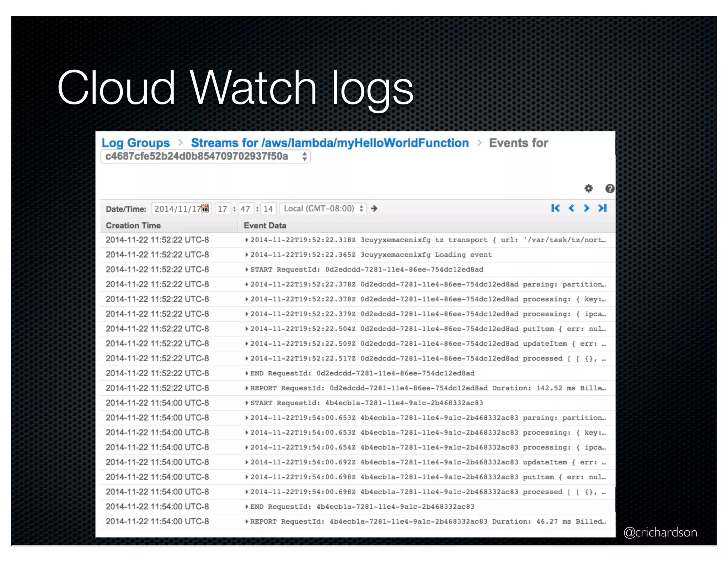Expand REPORT 4b4ecb1a Duration 46.27 ms event
Image resolution: width=728 pixels, height=562 pixels.
247,522
